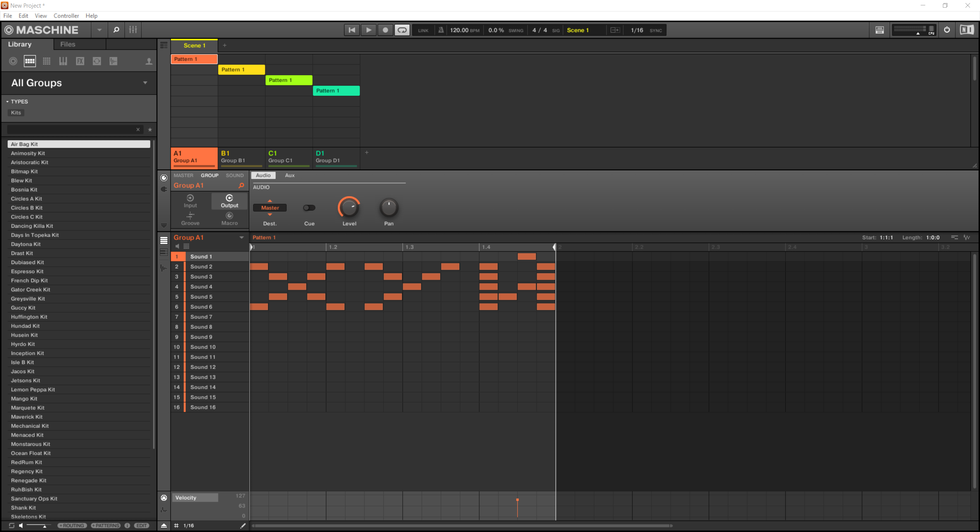Select the Instruments keyboard icon in Library

63,61
